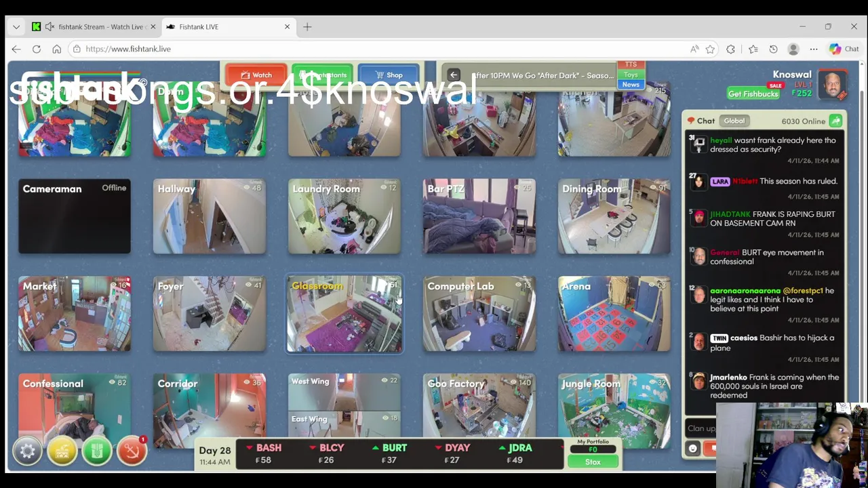Close the Fishtank LIVE tab
The image size is (868, 488).
coord(287,26)
